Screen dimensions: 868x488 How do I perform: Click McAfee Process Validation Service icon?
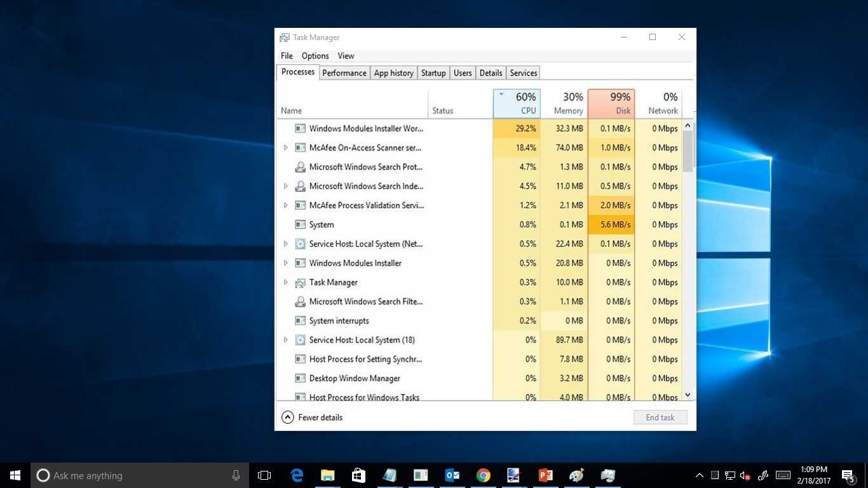point(301,205)
